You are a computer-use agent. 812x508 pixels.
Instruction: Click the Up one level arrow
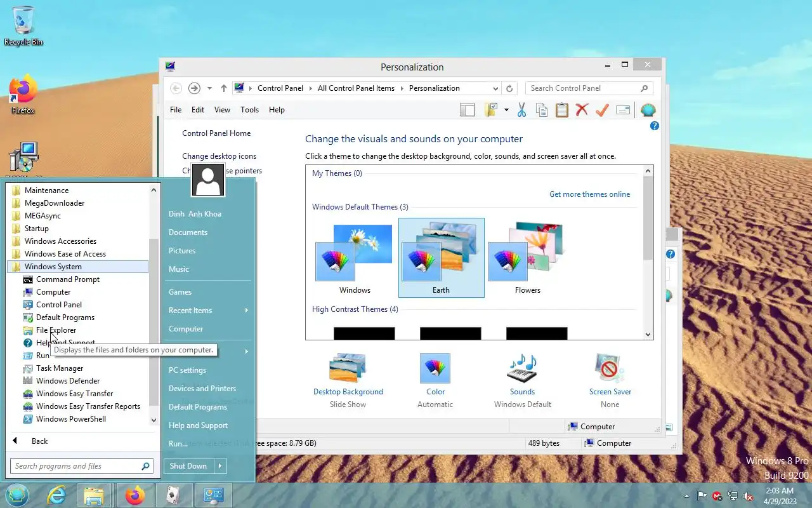tap(224, 88)
